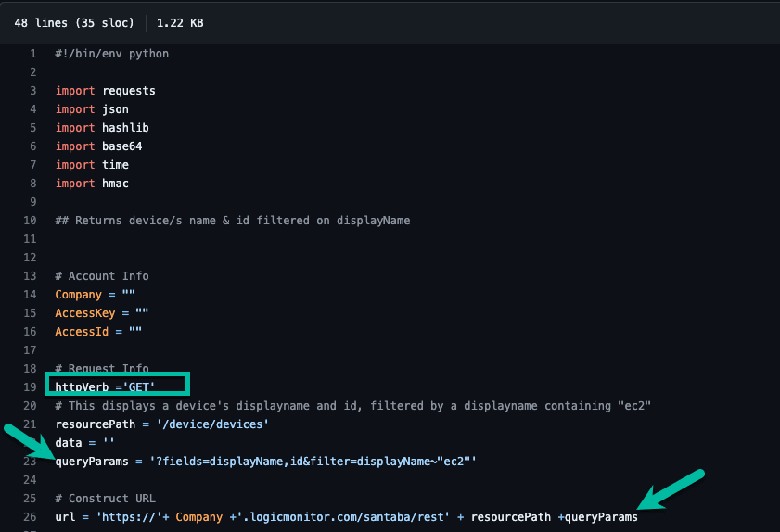Screen dimensions: 780x532
Task: Click line number 19
Action: coord(30,386)
